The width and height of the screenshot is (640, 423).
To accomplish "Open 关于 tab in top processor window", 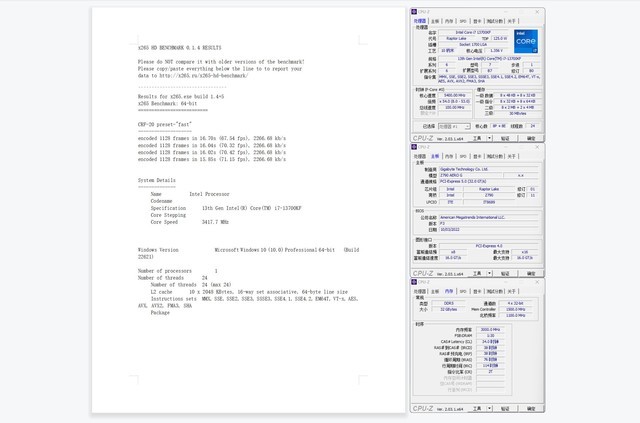I will [511, 21].
